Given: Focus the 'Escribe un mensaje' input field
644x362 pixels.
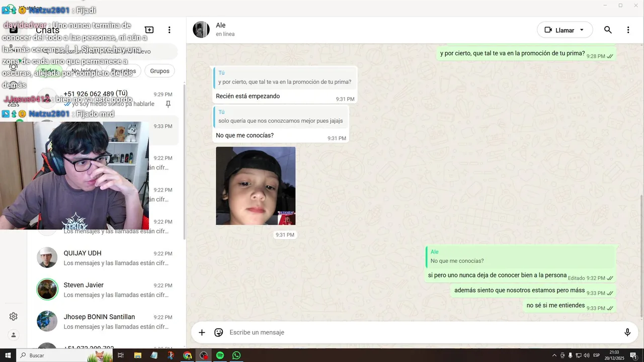Looking at the screenshot, I should click(423, 332).
